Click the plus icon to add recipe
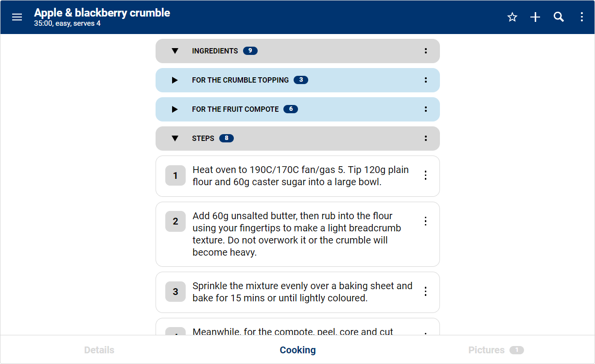This screenshot has height=364, width=595. coord(535,17)
